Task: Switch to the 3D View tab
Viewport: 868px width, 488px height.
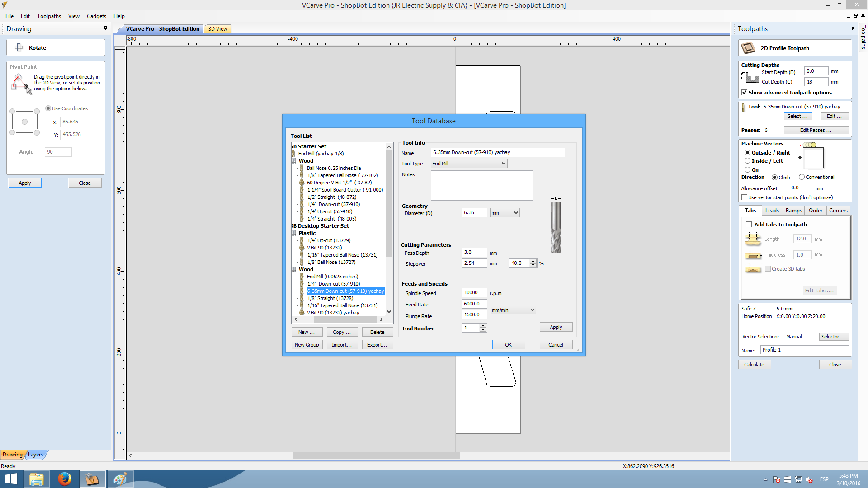Action: tap(217, 29)
